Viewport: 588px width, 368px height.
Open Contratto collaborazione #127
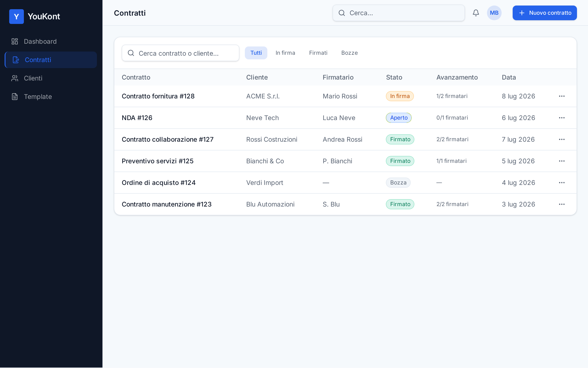pyautogui.click(x=167, y=139)
